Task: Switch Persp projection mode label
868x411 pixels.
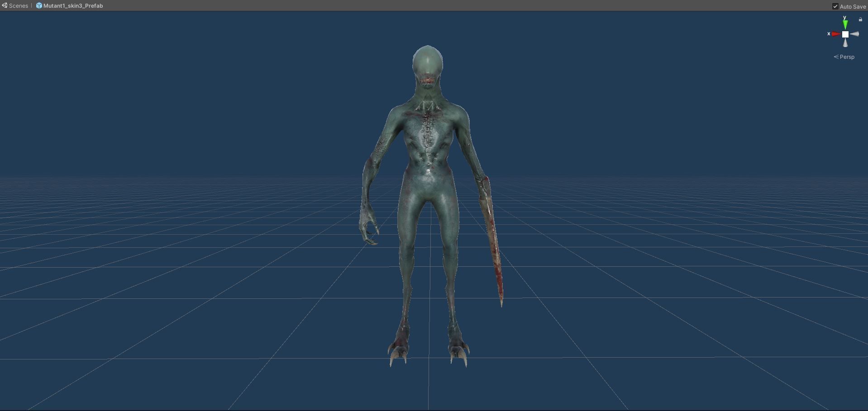Action: coord(844,57)
